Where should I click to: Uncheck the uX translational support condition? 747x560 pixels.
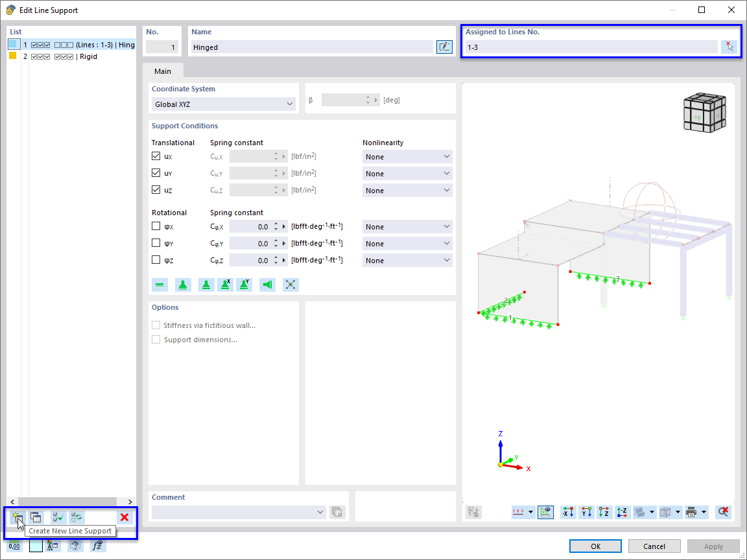coord(156,156)
